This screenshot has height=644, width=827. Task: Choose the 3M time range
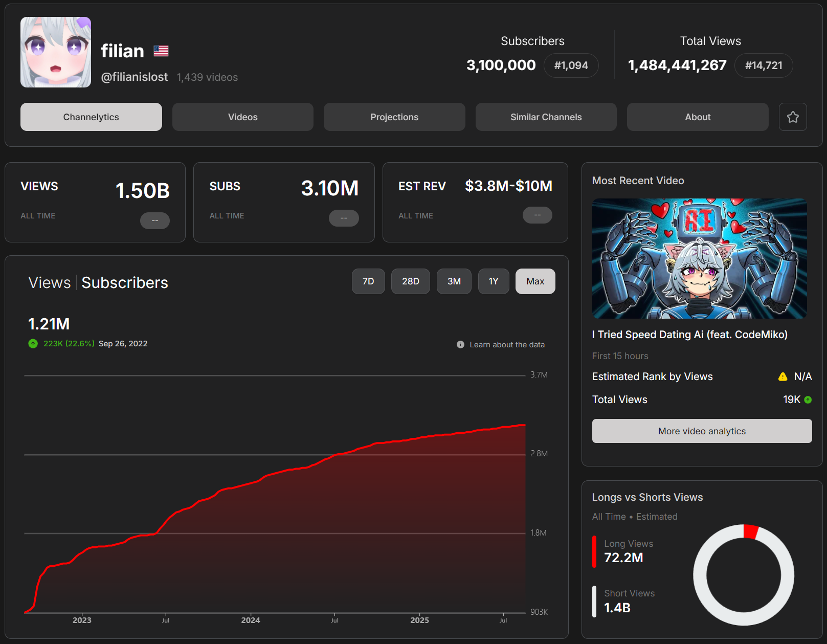pyautogui.click(x=454, y=281)
